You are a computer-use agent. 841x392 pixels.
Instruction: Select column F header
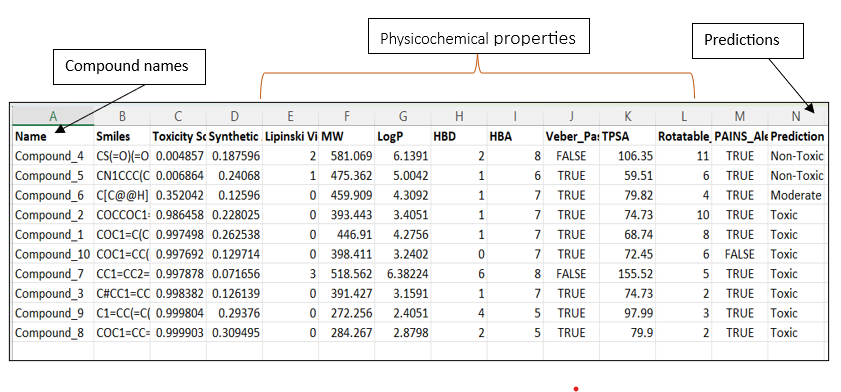pos(346,116)
